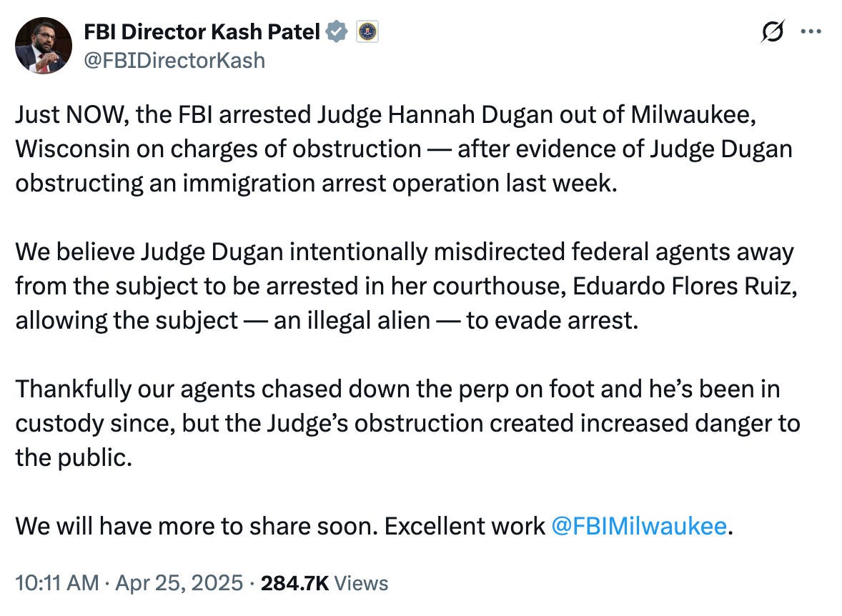Viewport: 842px width, 616px height.
Task: Use the more menu beside the Grok icon
Action: click(x=812, y=31)
